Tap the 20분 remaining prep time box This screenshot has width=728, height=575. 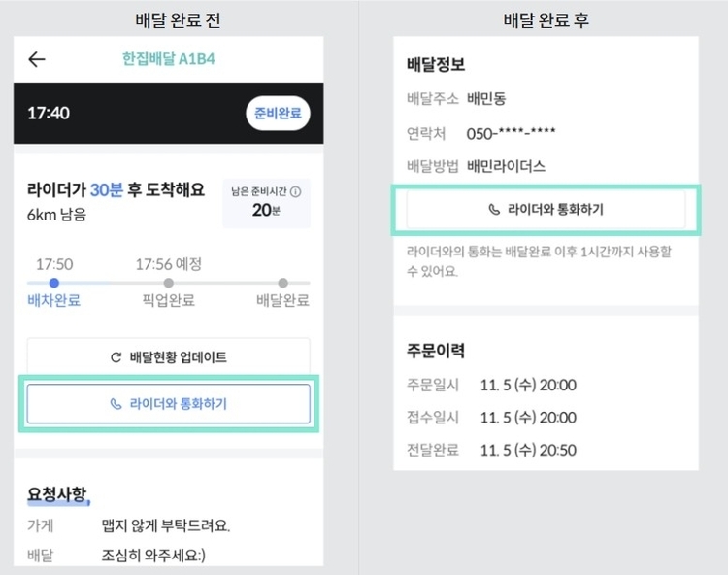(x=265, y=202)
